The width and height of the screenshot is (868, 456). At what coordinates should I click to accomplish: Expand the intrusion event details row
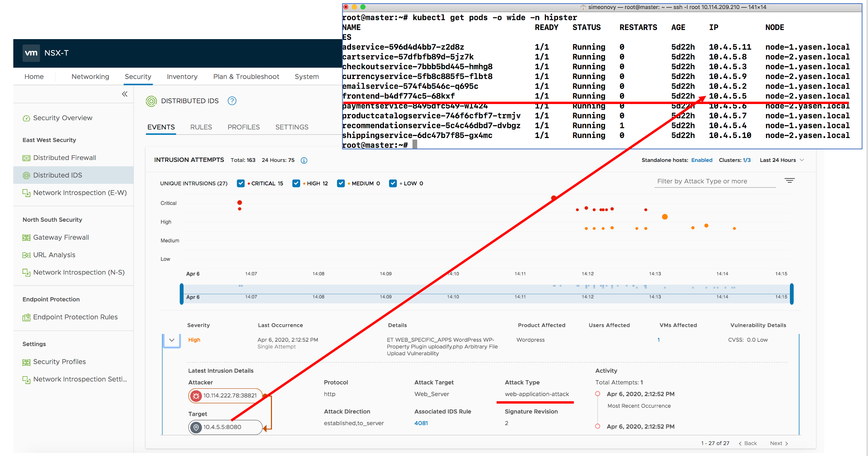click(172, 339)
